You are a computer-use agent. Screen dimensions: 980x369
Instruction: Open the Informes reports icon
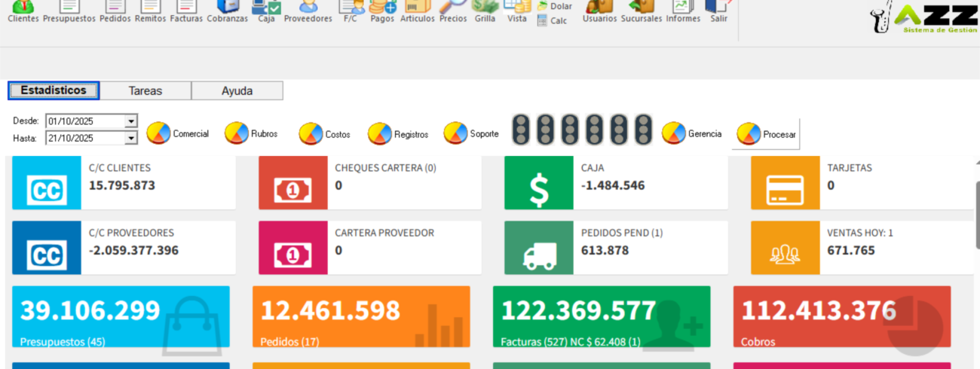[682, 11]
